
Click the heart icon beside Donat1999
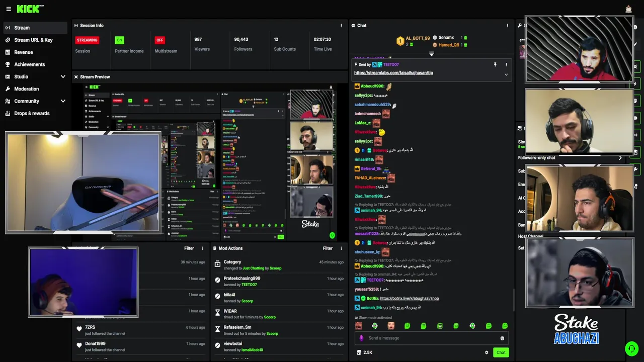79,346
